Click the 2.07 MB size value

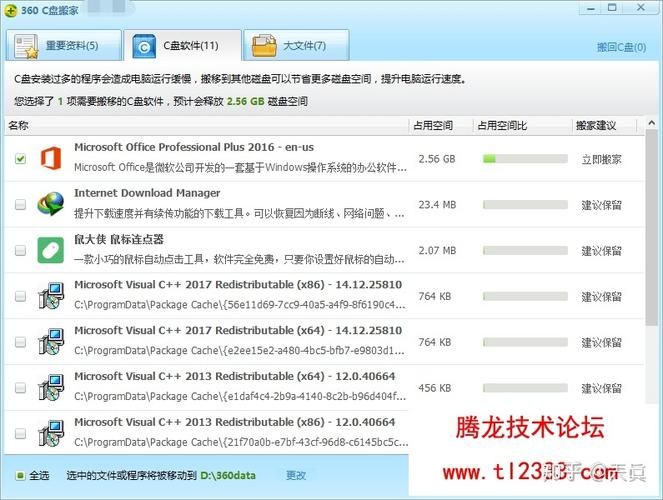pos(437,250)
